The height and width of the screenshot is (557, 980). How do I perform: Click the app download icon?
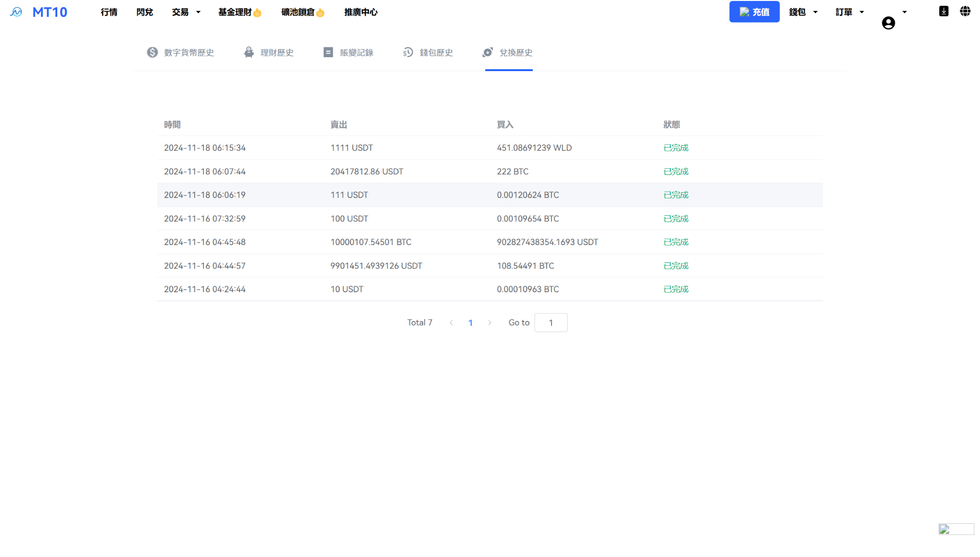[x=943, y=12]
